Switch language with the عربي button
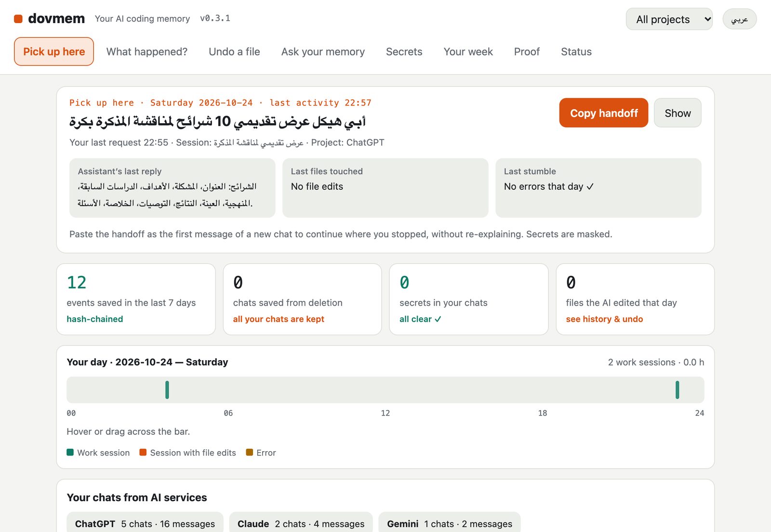The width and height of the screenshot is (771, 532). click(739, 19)
